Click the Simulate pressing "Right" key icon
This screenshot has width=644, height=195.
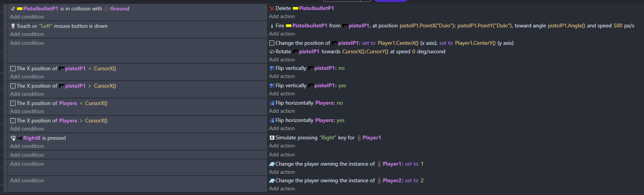[x=272, y=138]
